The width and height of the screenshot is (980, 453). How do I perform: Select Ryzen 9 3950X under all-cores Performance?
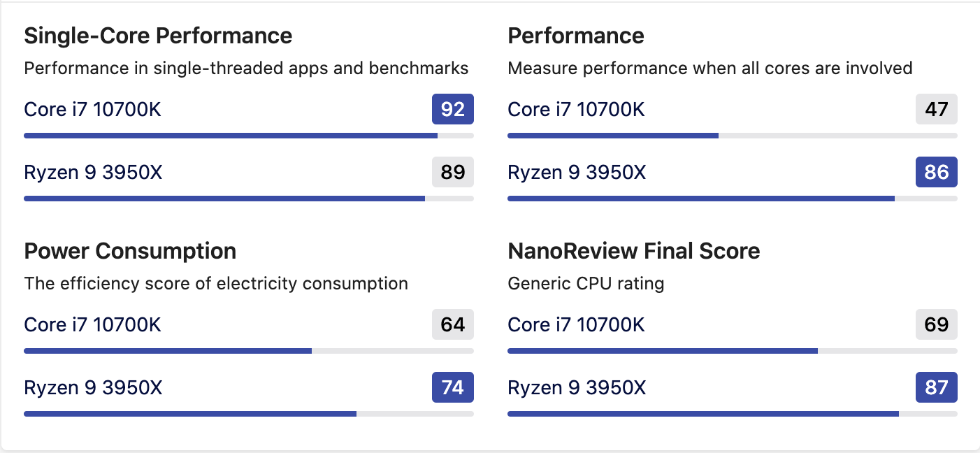tap(577, 173)
